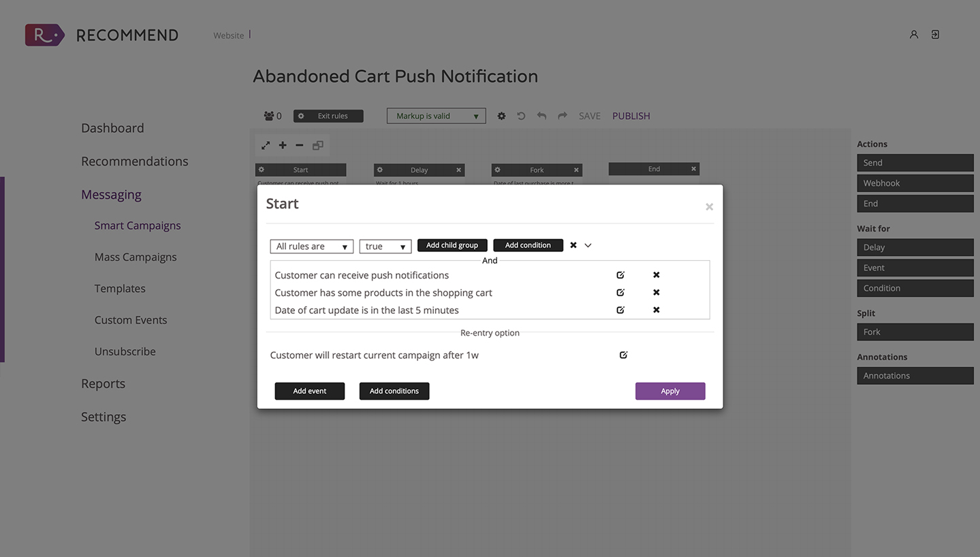Open the All rules are dropdown

pyautogui.click(x=312, y=246)
